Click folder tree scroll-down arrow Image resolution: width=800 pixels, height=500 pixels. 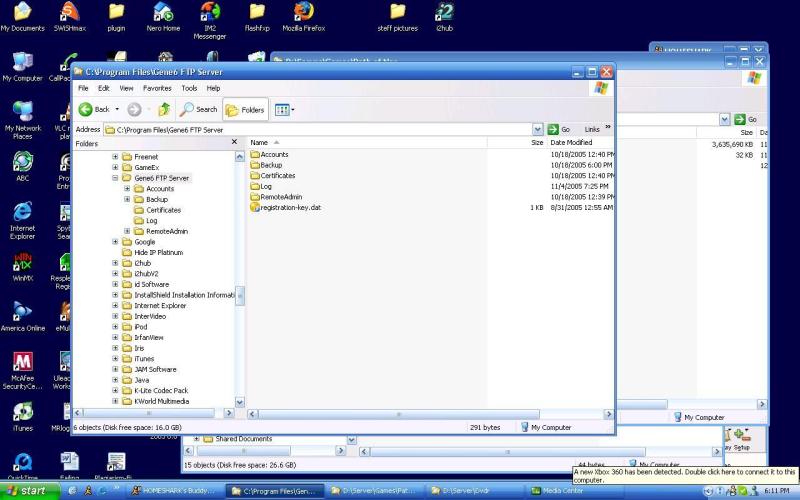point(239,402)
